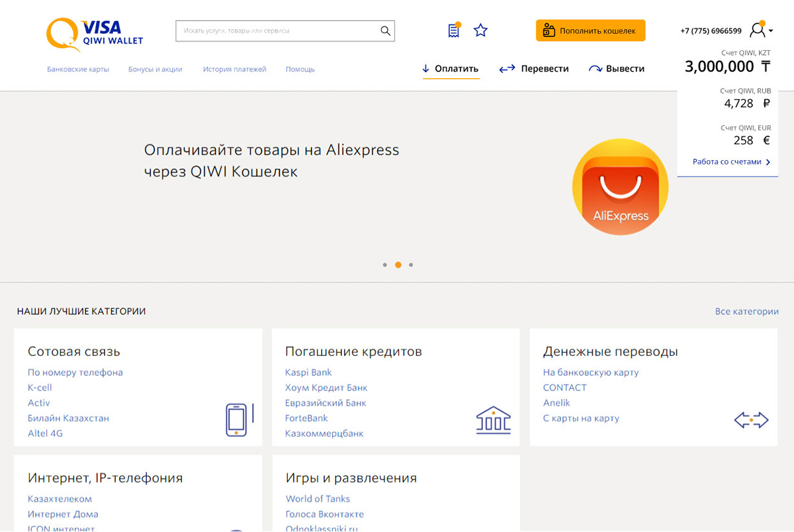
Task: Open Интернет Дома link
Action: pos(63,514)
